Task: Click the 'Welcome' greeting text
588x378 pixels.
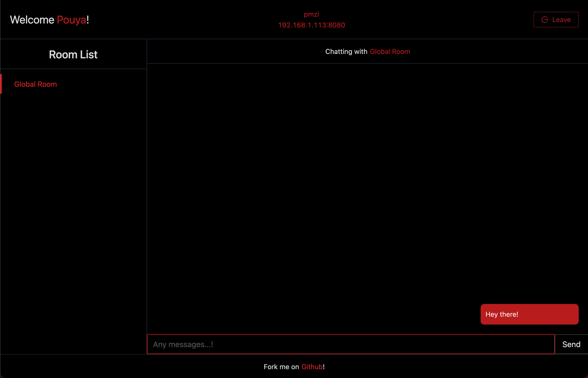Action: pyautogui.click(x=32, y=20)
